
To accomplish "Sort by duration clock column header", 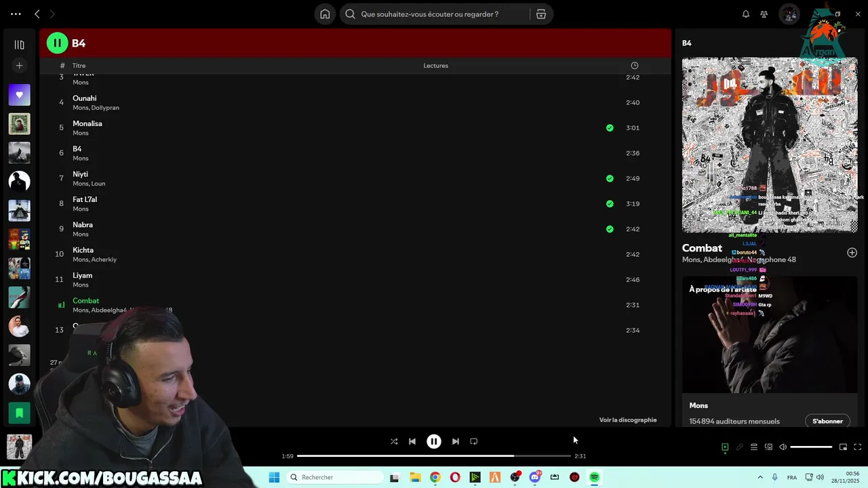I will [635, 66].
